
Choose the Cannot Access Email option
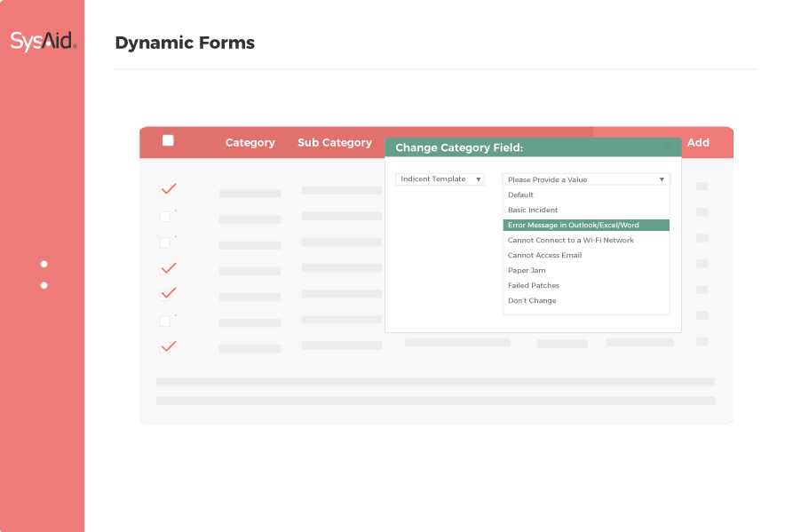click(586, 255)
